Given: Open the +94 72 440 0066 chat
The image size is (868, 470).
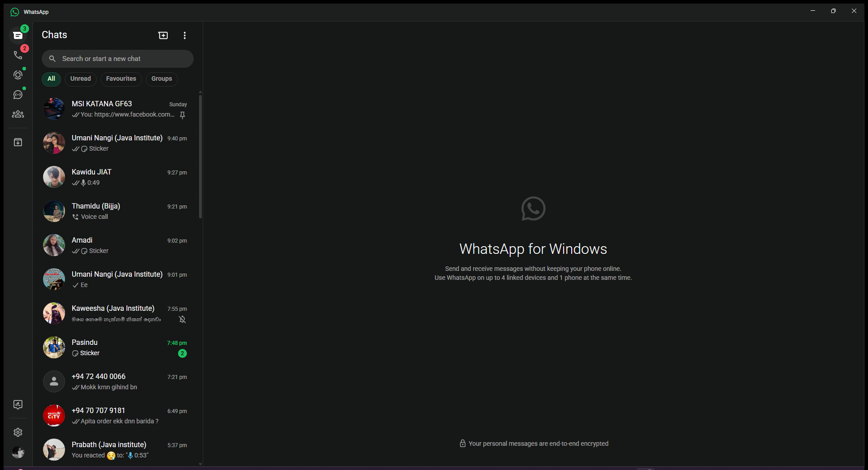Looking at the screenshot, I should [x=117, y=382].
